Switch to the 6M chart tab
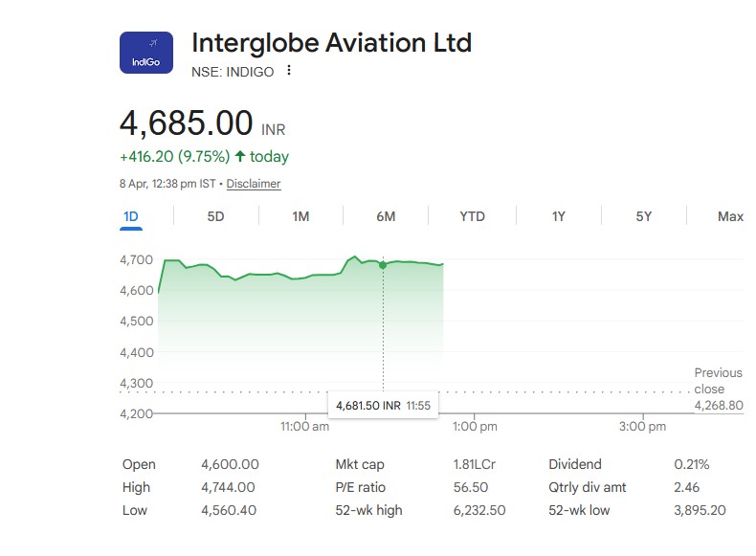The height and width of the screenshot is (556, 756). pyautogui.click(x=386, y=216)
